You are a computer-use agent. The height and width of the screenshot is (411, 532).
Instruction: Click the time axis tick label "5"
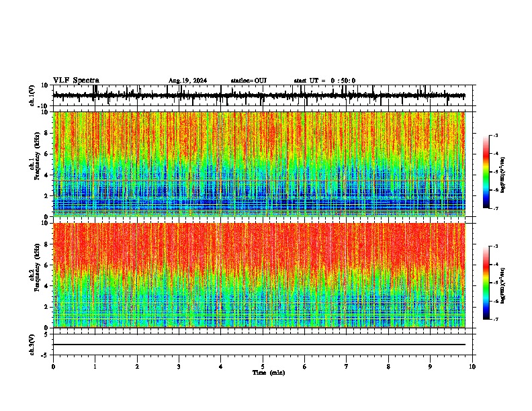(263, 367)
